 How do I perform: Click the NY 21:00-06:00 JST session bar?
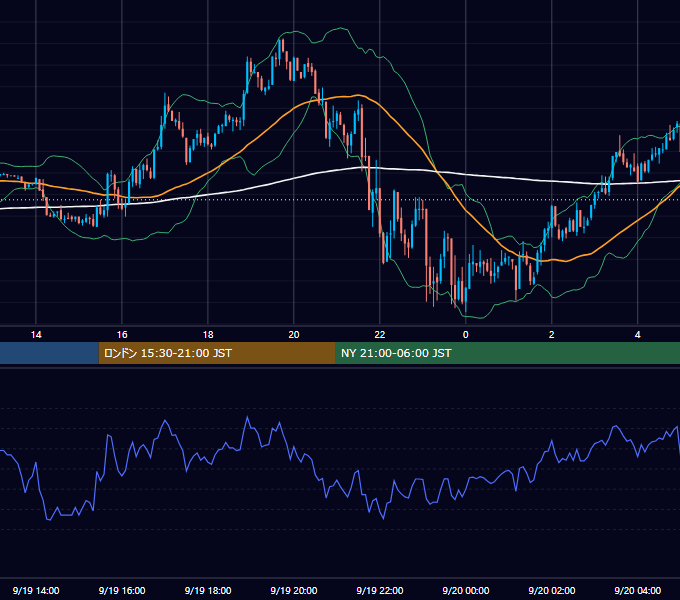[x=507, y=353]
